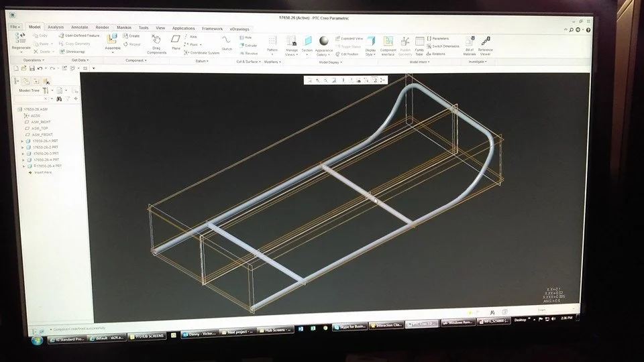Image resolution: width=644 pixels, height=362 pixels.
Task: Select the Revolve tool
Action: click(249, 53)
